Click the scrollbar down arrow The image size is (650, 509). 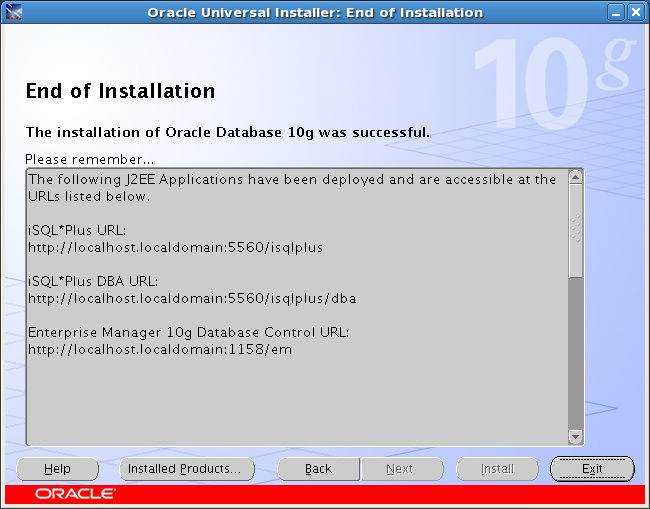pos(575,436)
